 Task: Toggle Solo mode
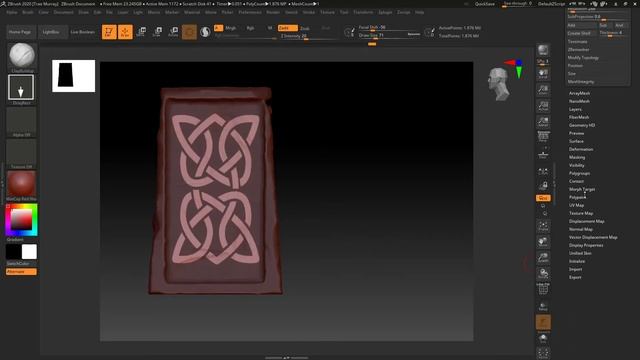coord(543,338)
